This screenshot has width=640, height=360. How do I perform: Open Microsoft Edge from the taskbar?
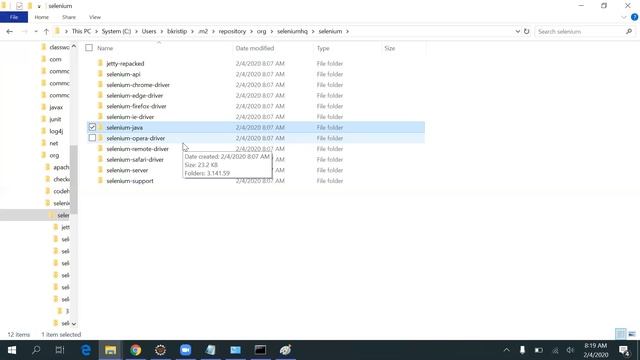86,350
